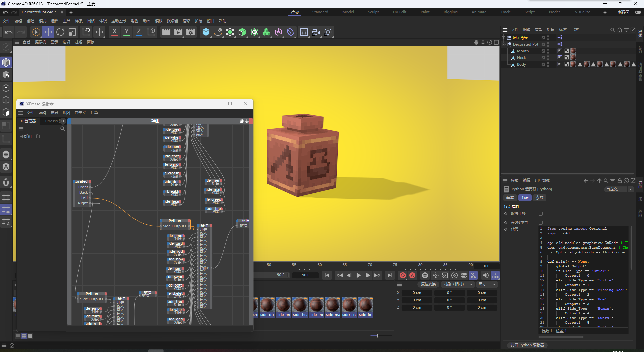
Task: Select the Move tool in top toolbar
Action: point(48,32)
